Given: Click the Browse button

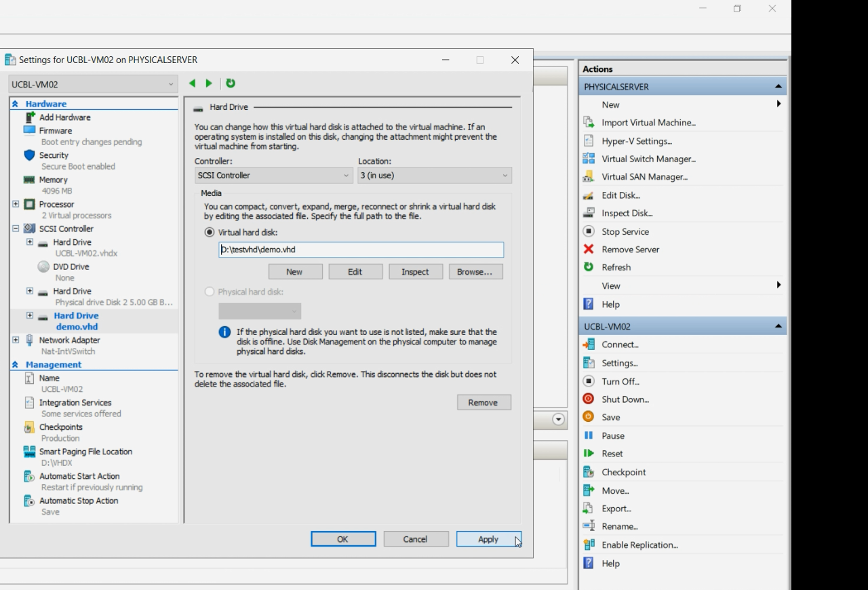Looking at the screenshot, I should [475, 272].
